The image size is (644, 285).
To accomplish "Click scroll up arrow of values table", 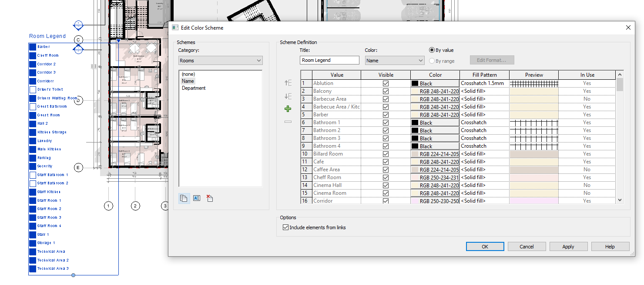I will [x=620, y=75].
